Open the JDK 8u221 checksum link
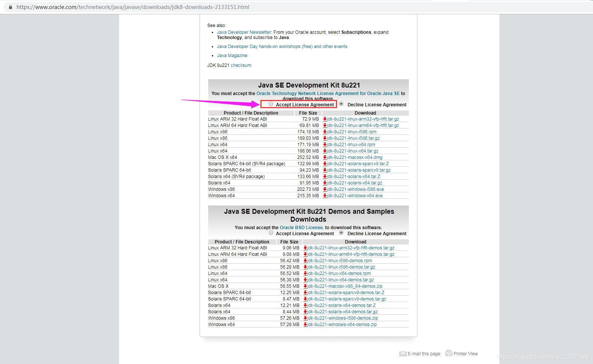Image resolution: width=593 pixels, height=364 pixels. click(241, 65)
